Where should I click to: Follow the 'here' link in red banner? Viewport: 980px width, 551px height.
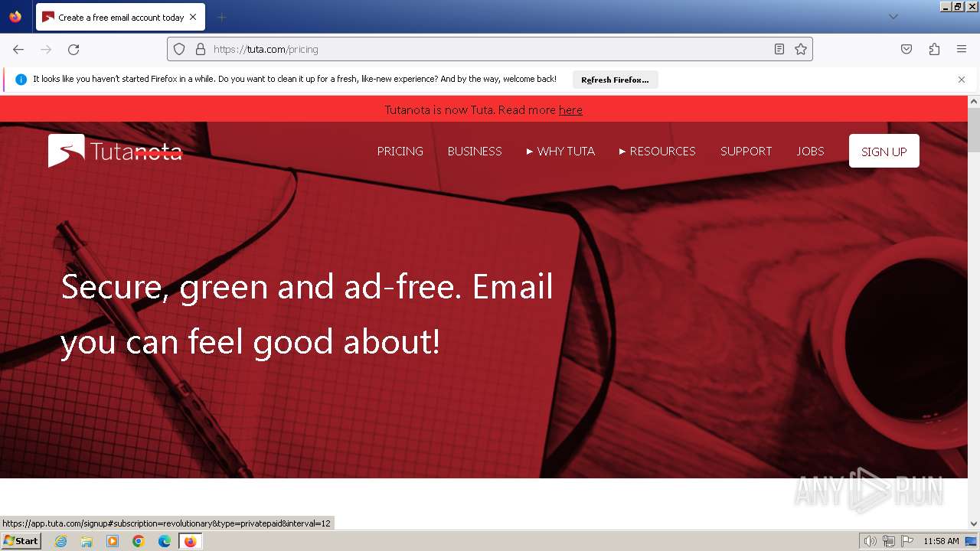pyautogui.click(x=570, y=110)
